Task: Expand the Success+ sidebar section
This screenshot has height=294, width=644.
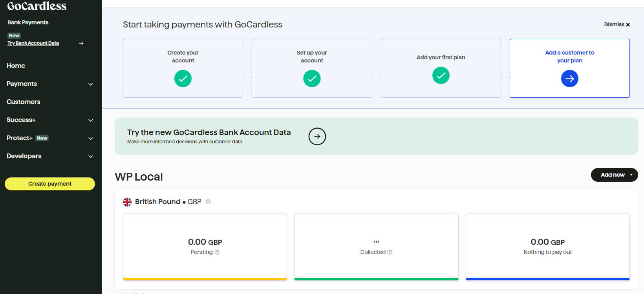Action: tap(90, 120)
